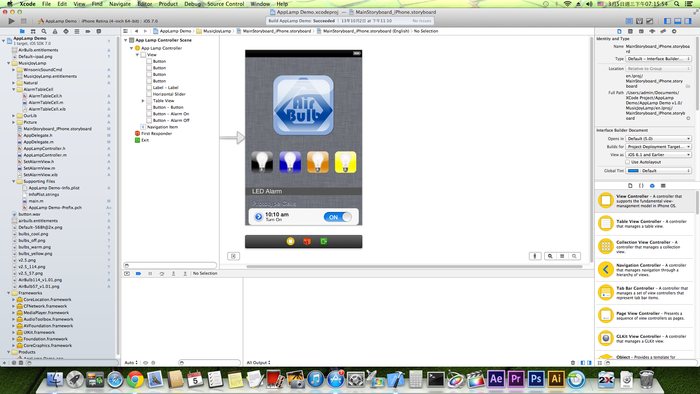Show the Code Snippet library braces icon

pyautogui.click(x=641, y=186)
